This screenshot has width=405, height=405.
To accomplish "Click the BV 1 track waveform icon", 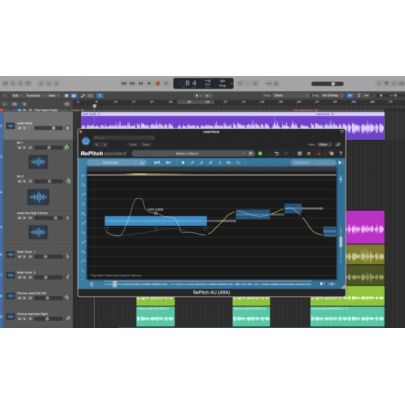I will click(x=38, y=162).
